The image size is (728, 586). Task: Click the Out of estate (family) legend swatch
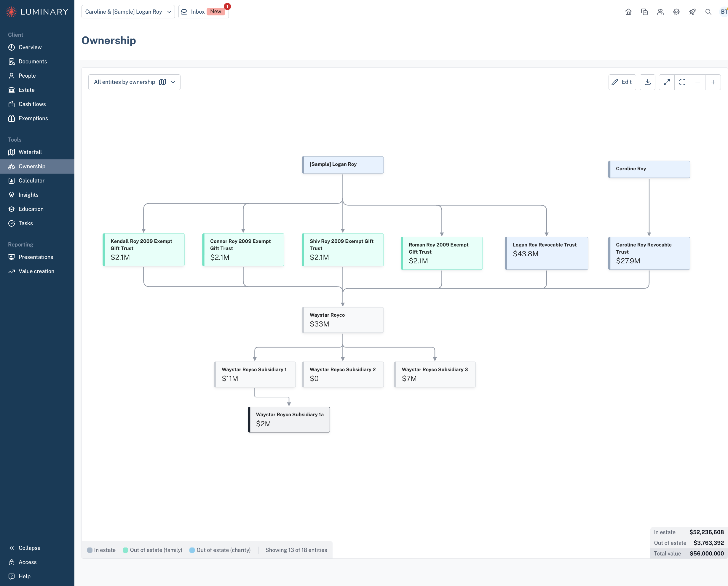pos(125,550)
